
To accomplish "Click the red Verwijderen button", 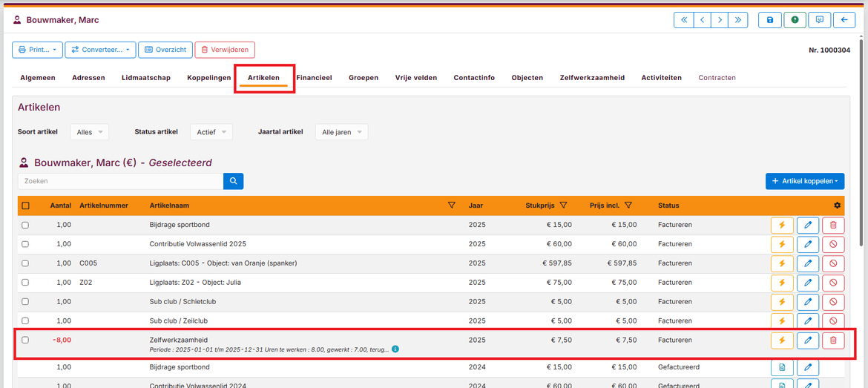I will [225, 50].
